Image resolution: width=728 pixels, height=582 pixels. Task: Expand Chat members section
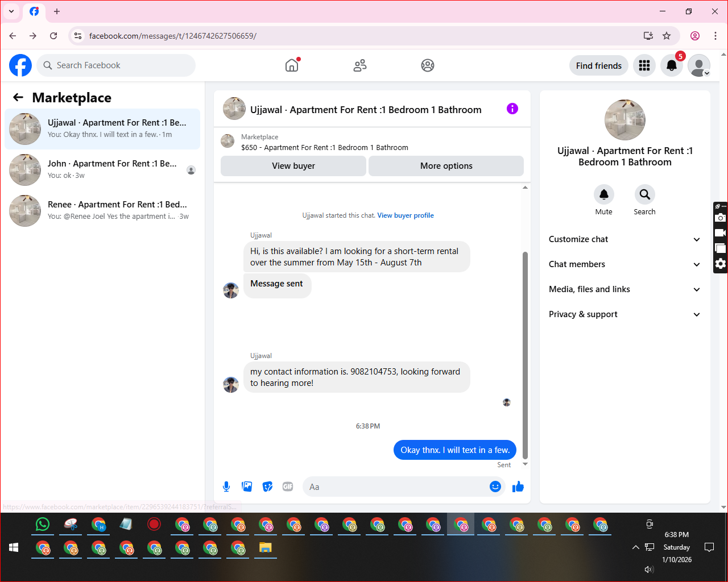point(624,264)
